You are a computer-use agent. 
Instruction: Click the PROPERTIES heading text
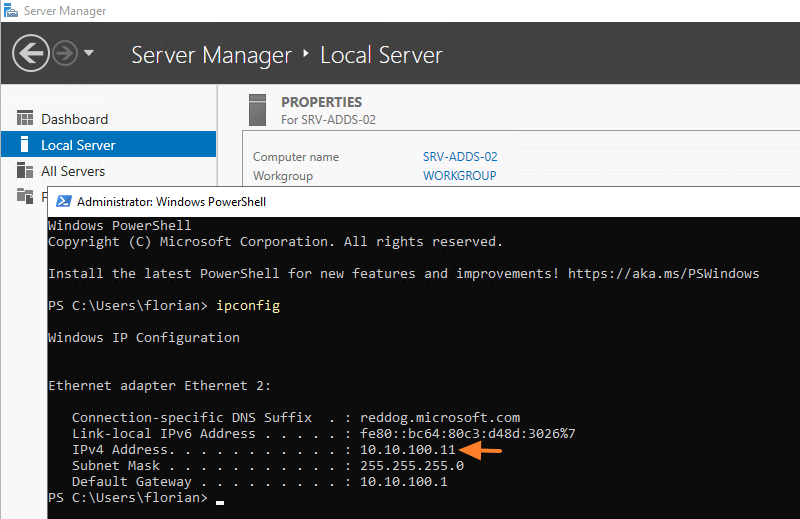[x=321, y=102]
